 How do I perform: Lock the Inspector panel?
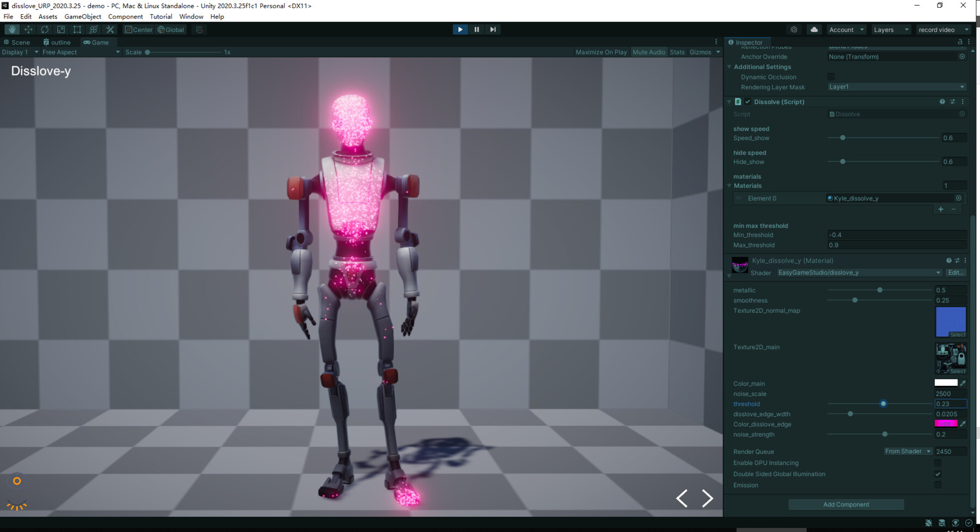click(960, 42)
